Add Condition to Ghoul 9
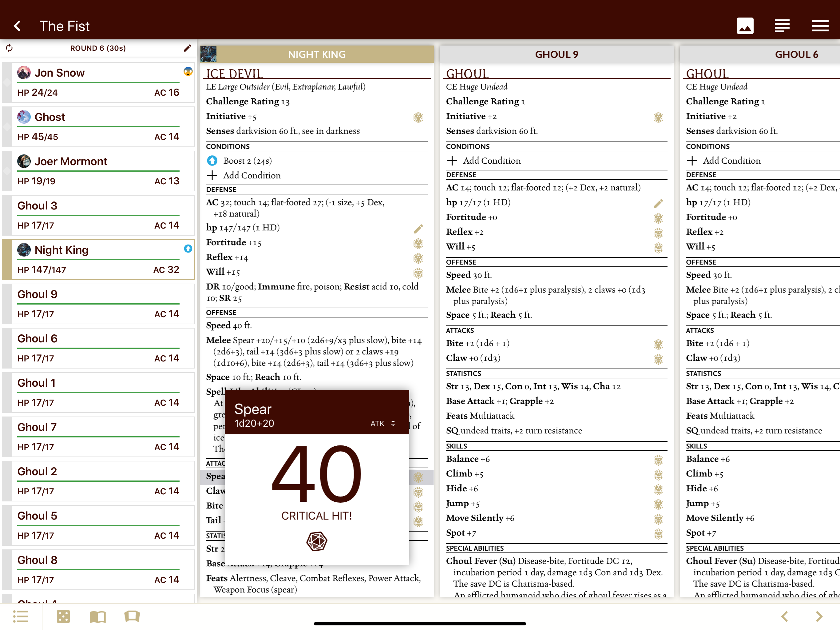This screenshot has width=840, height=630. click(x=484, y=161)
